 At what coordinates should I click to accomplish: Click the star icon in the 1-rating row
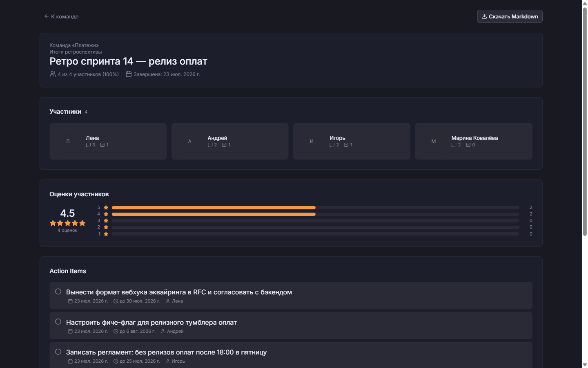[106, 234]
